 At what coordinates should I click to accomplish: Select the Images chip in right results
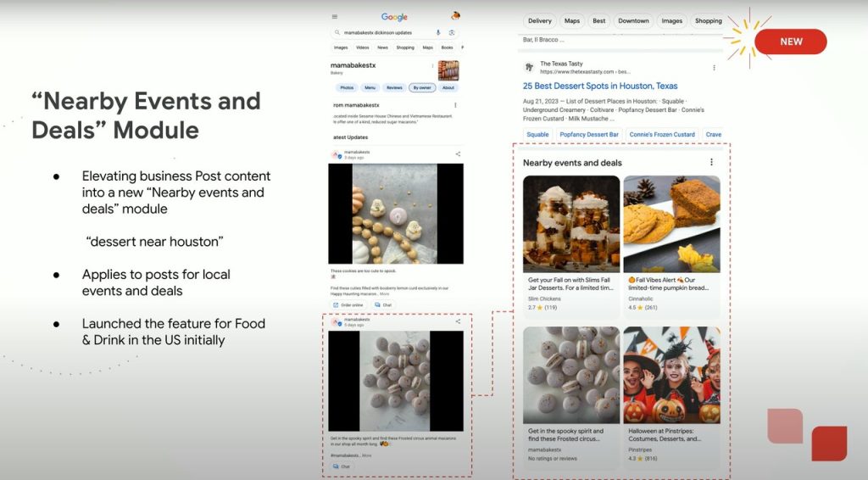click(x=671, y=21)
